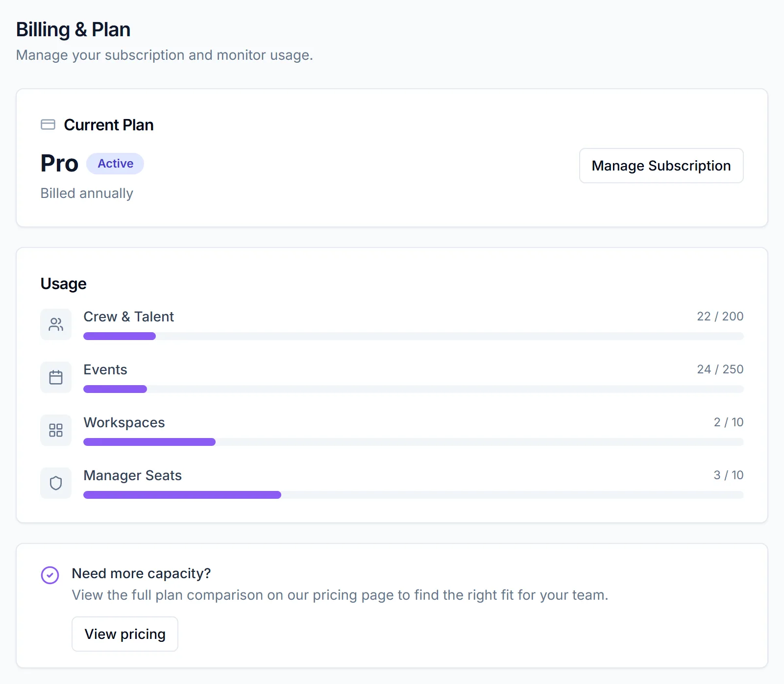Viewport: 784px width, 684px height.
Task: Click the check circle icon by Need more capacity
Action: click(50, 575)
